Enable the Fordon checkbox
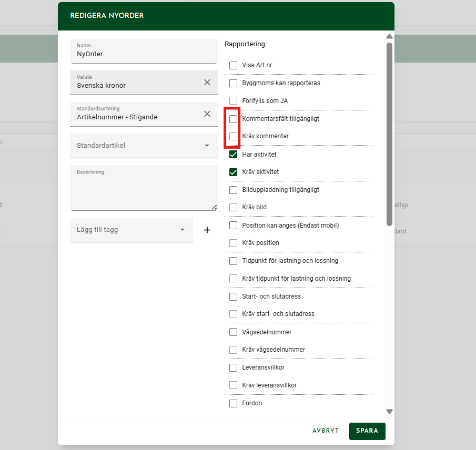476x450 pixels. pos(233,403)
